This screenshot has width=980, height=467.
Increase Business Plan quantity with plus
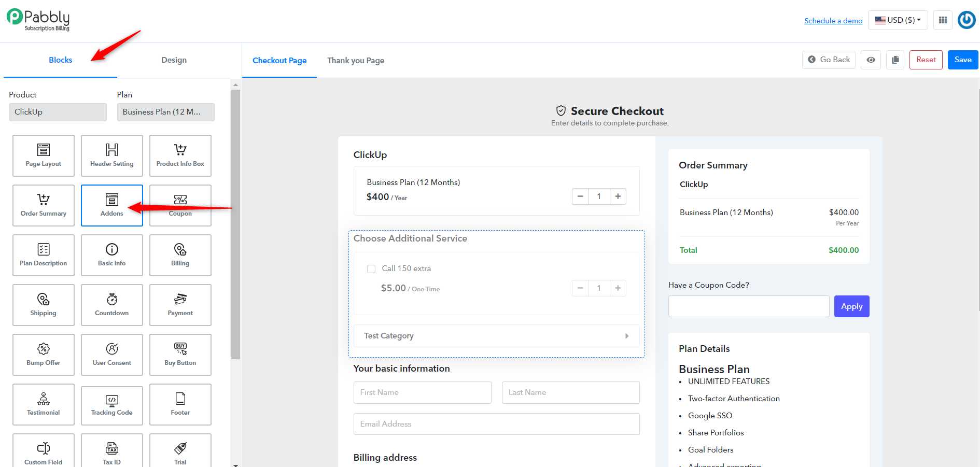618,196
